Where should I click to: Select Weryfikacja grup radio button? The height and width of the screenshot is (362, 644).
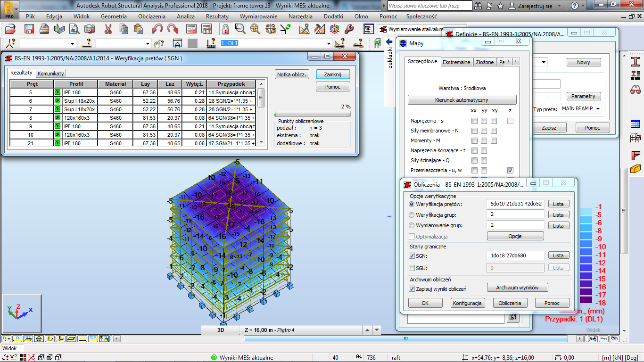point(412,215)
